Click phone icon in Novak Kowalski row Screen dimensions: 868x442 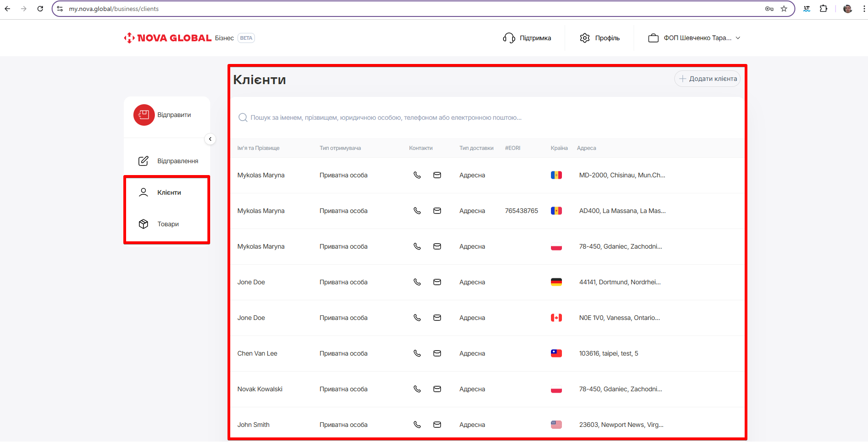[417, 389]
